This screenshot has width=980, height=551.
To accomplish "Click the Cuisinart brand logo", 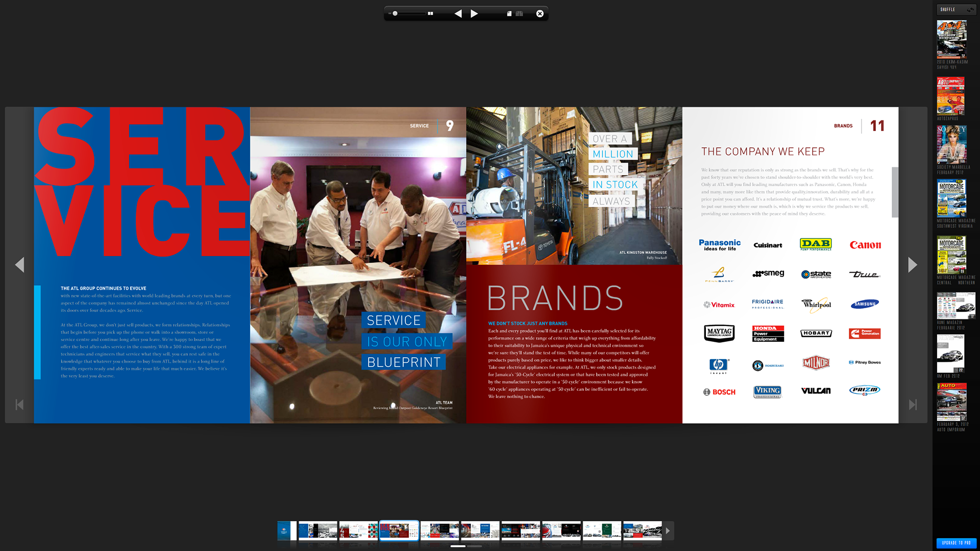I will (x=768, y=245).
